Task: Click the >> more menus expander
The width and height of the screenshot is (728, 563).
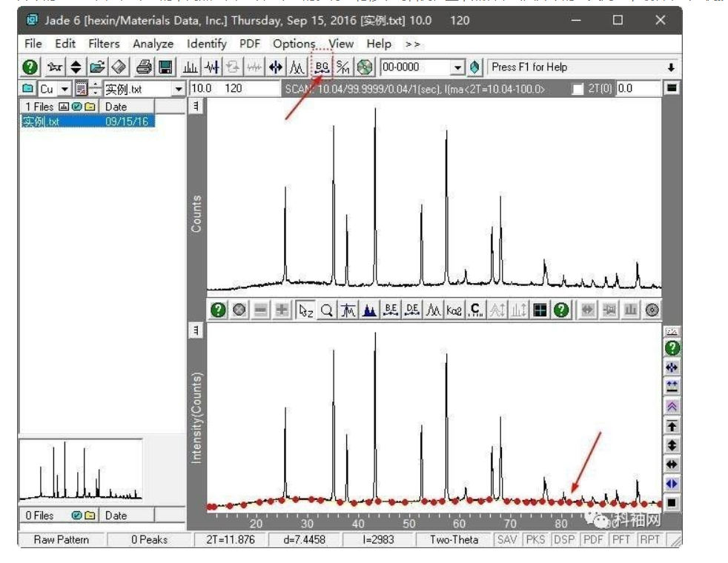Action: [x=412, y=44]
